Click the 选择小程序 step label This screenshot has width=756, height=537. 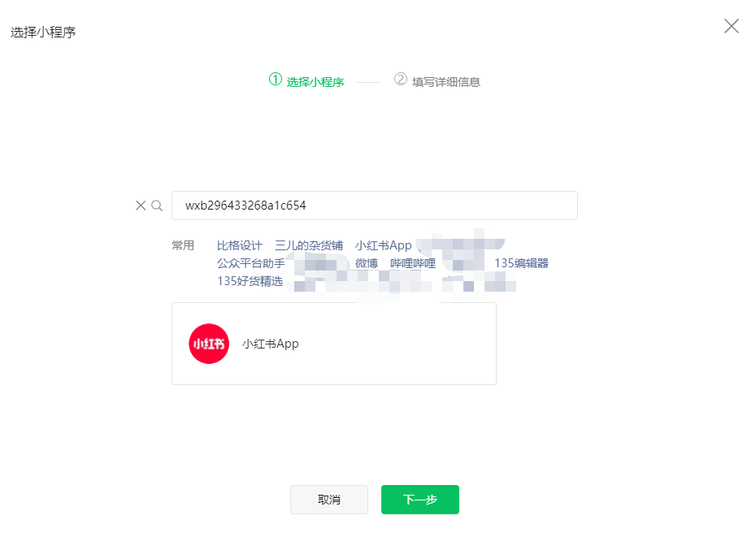(x=315, y=82)
